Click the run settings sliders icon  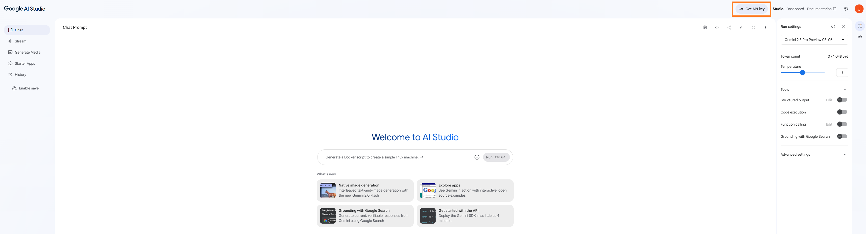tap(860, 26)
